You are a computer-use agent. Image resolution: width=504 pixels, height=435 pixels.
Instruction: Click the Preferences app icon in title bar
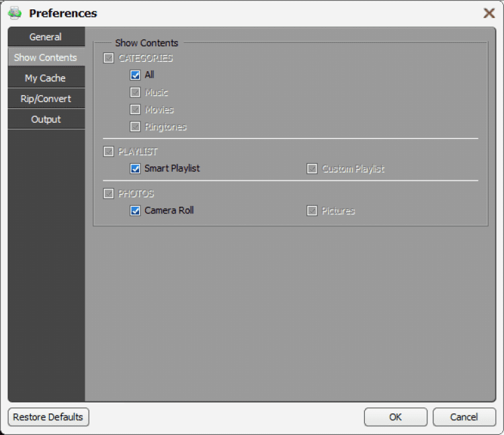coord(15,13)
